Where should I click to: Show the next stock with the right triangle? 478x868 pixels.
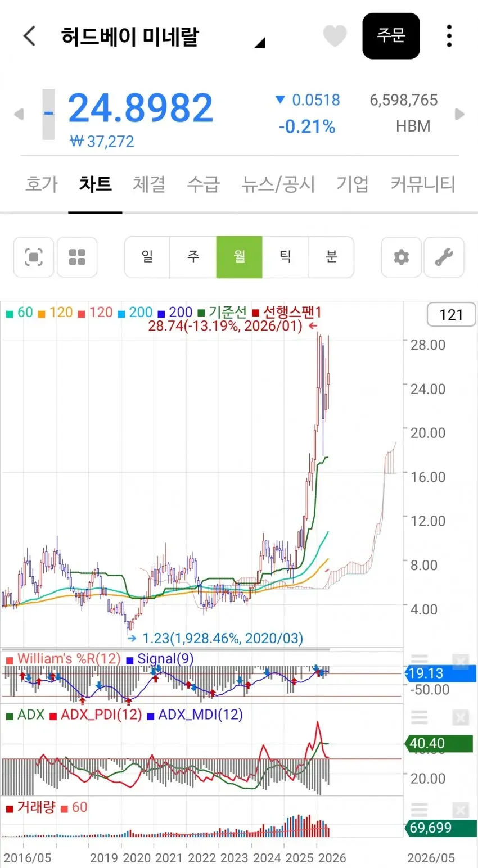(x=459, y=114)
